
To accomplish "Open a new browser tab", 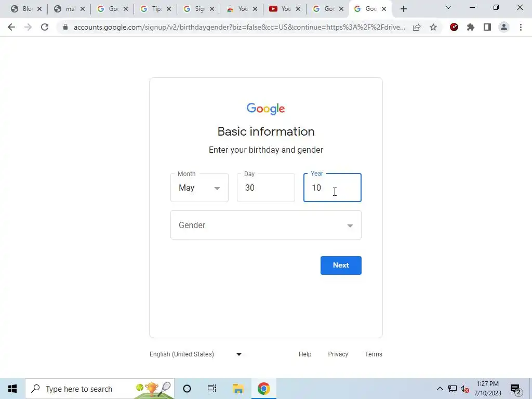I will pos(403,9).
